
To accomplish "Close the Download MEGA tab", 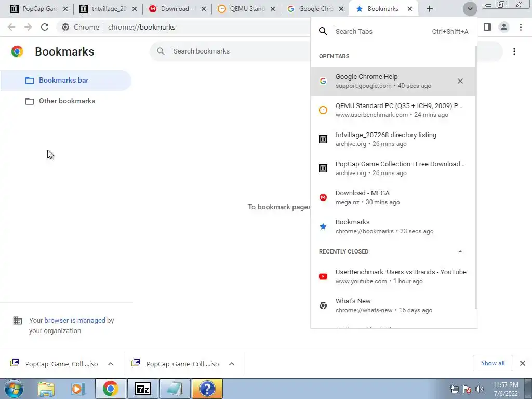I will tap(203, 9).
